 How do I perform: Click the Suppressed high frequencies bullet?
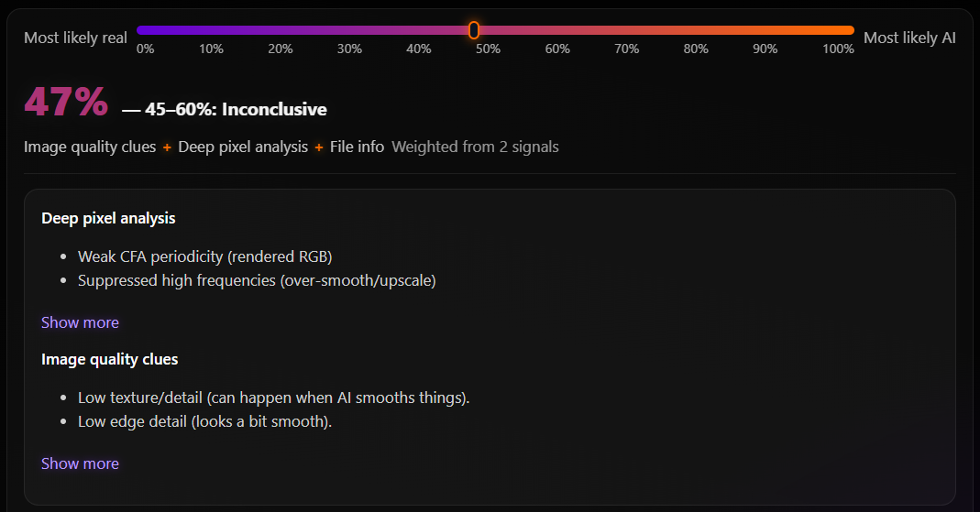coord(257,280)
